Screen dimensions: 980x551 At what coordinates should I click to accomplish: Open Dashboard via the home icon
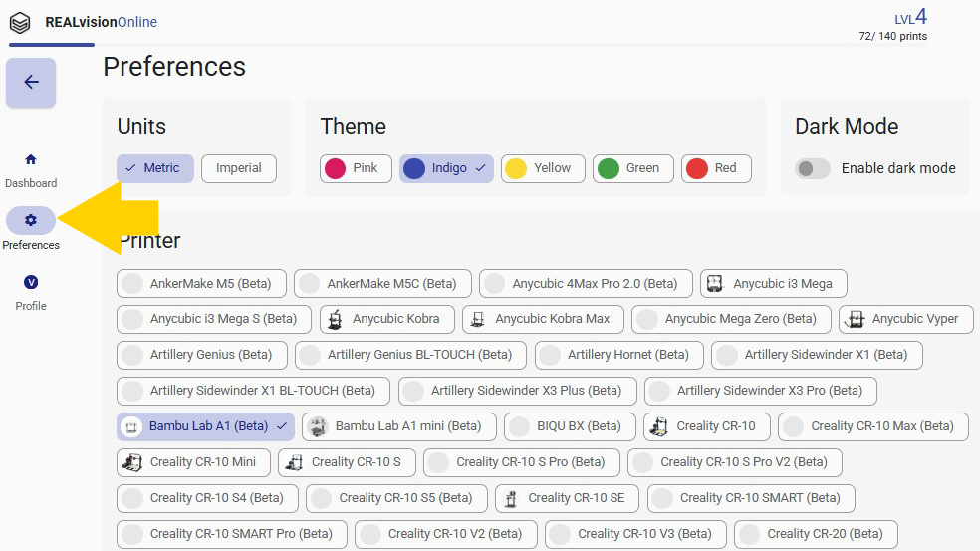pyautogui.click(x=31, y=159)
